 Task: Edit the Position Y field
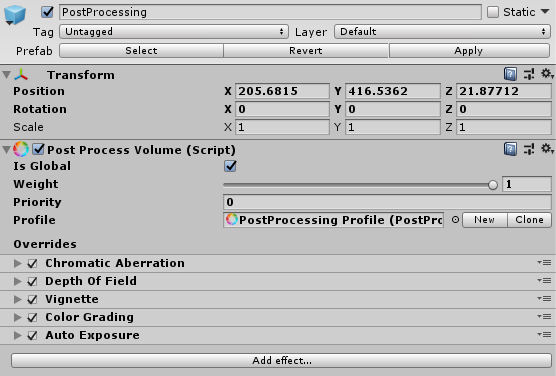tap(393, 91)
